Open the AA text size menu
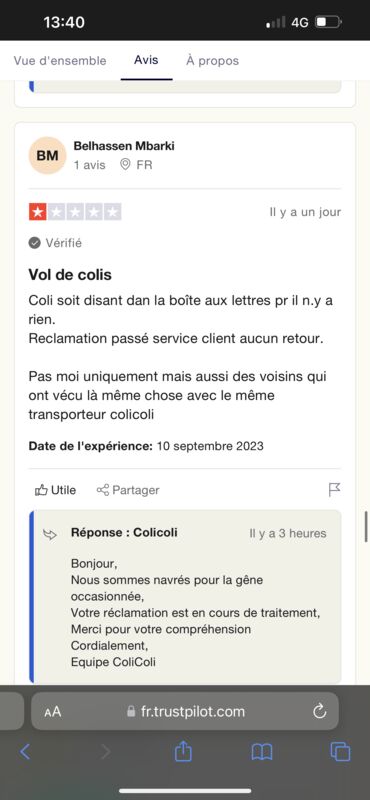The height and width of the screenshot is (800, 370). point(53,712)
